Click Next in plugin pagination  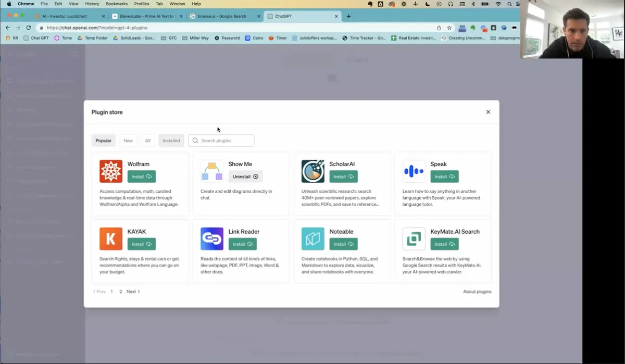pos(133,292)
